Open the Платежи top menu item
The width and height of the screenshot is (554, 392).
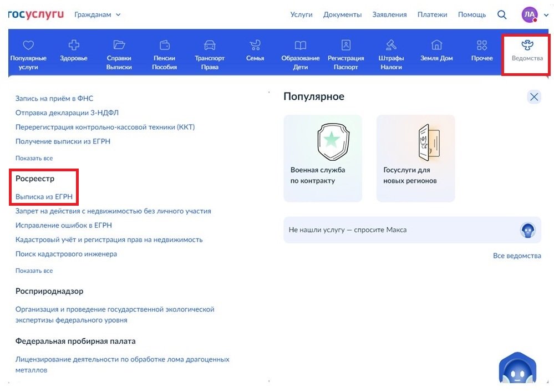point(432,14)
